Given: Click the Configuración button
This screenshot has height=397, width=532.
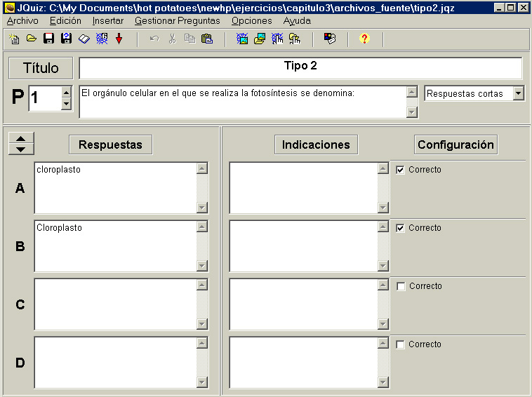Looking at the screenshot, I should click(455, 144).
